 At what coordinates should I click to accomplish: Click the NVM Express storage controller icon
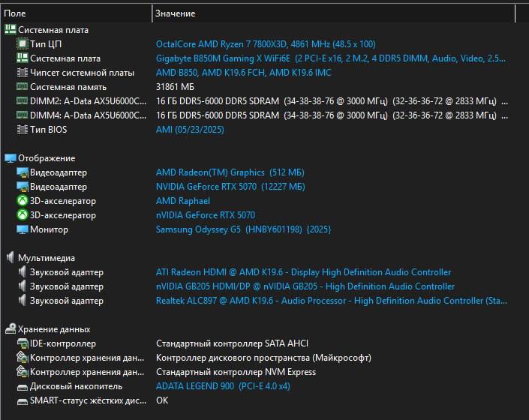tap(23, 371)
